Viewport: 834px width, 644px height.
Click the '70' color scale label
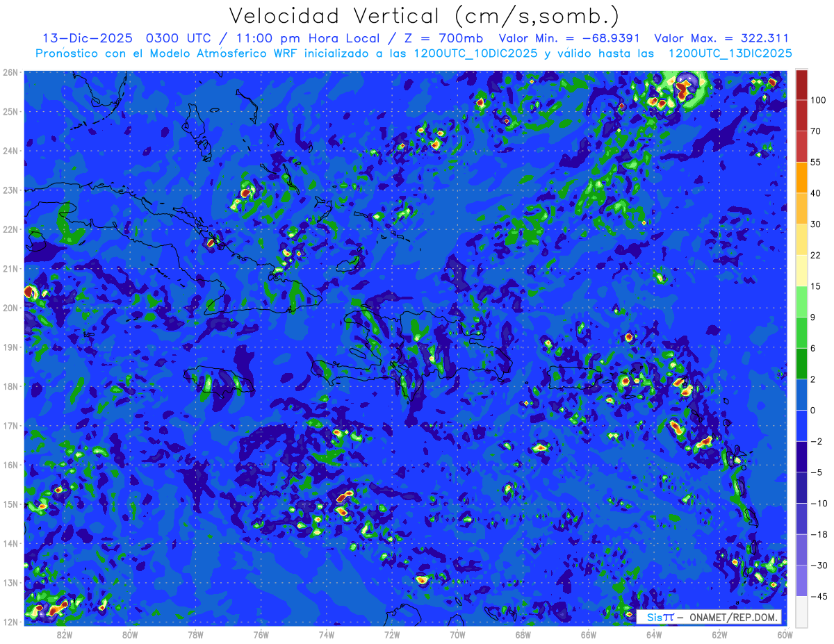tap(816, 131)
